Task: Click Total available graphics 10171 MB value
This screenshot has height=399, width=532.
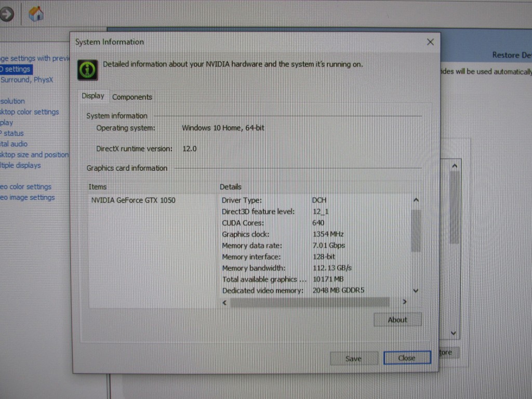Action: coord(328,279)
